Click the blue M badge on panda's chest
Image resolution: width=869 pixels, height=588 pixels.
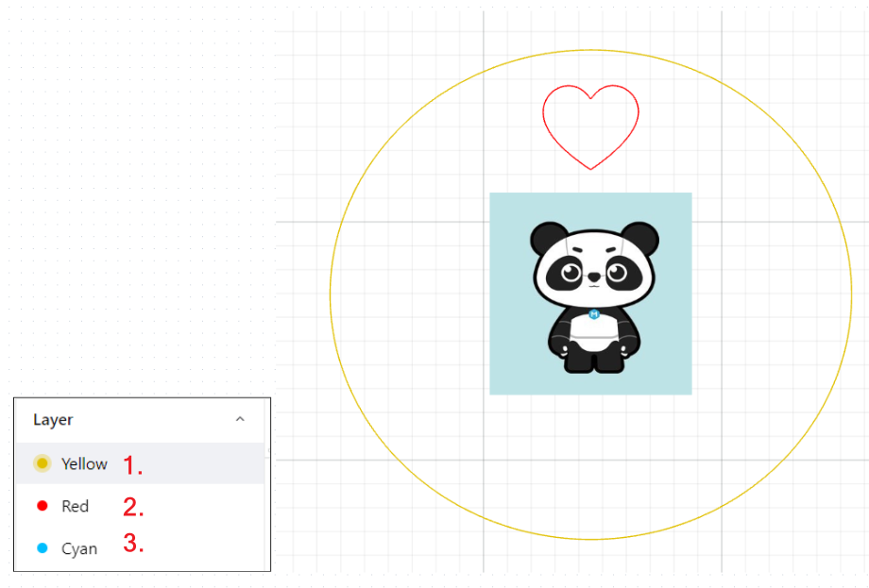click(594, 314)
